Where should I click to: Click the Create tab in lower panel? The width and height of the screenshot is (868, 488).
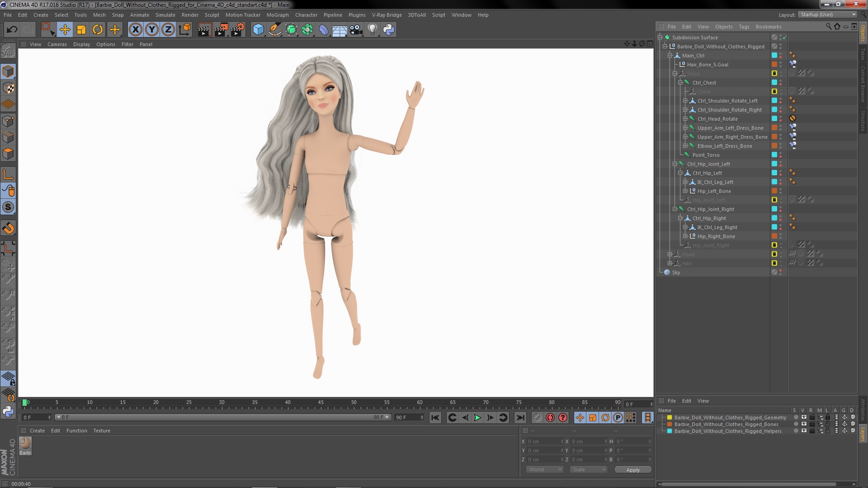click(x=37, y=430)
